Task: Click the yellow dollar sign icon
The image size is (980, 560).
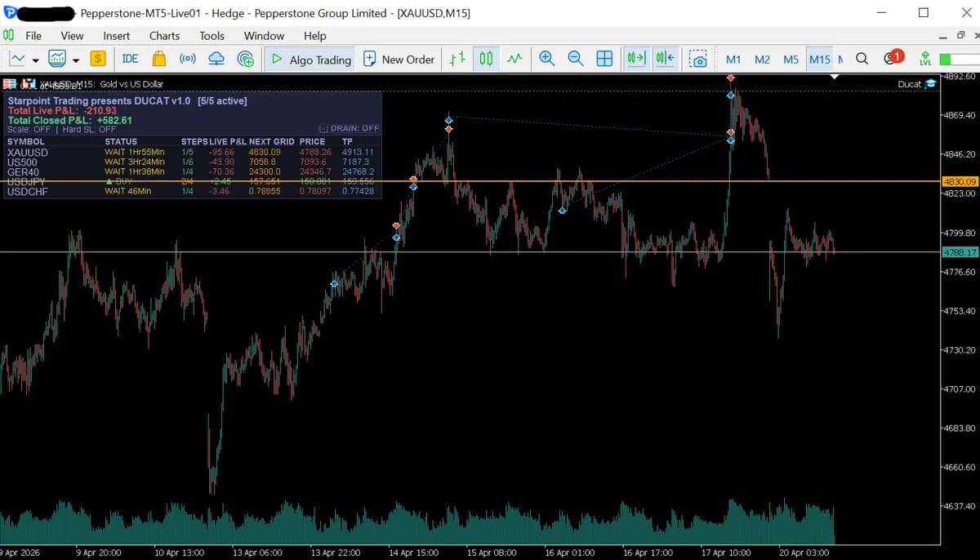Action: 98,59
